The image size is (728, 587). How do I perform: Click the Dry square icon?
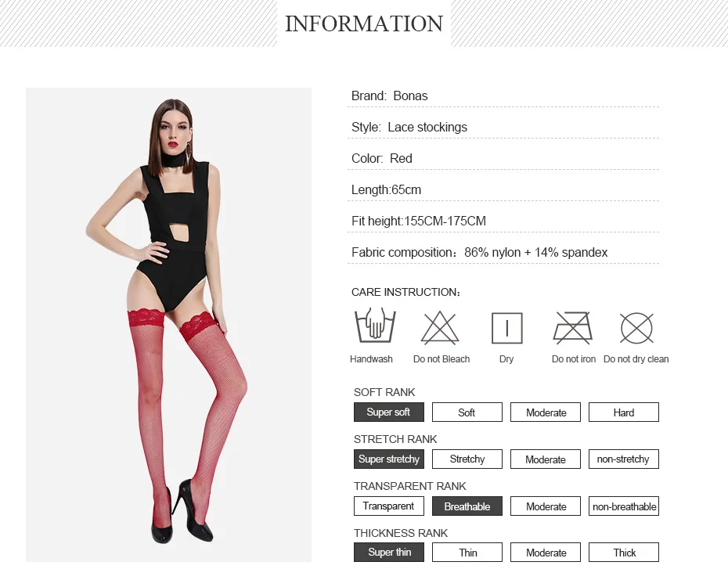point(507,328)
